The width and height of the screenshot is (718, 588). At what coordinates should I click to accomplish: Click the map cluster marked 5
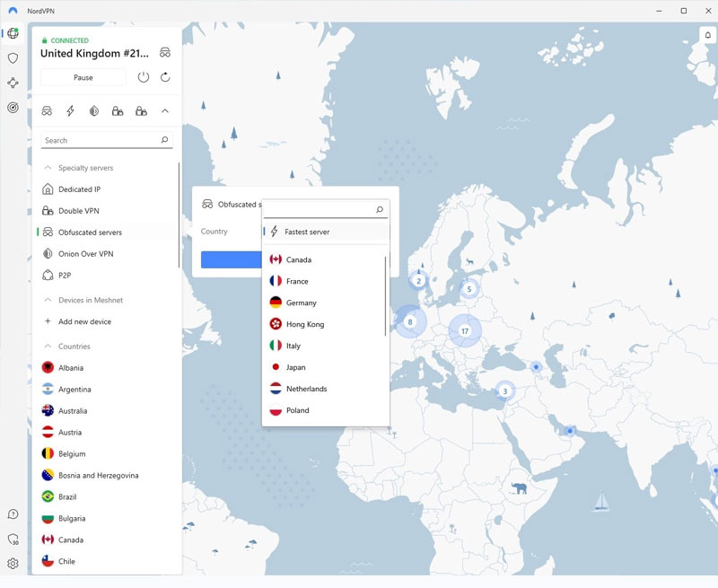click(x=468, y=289)
